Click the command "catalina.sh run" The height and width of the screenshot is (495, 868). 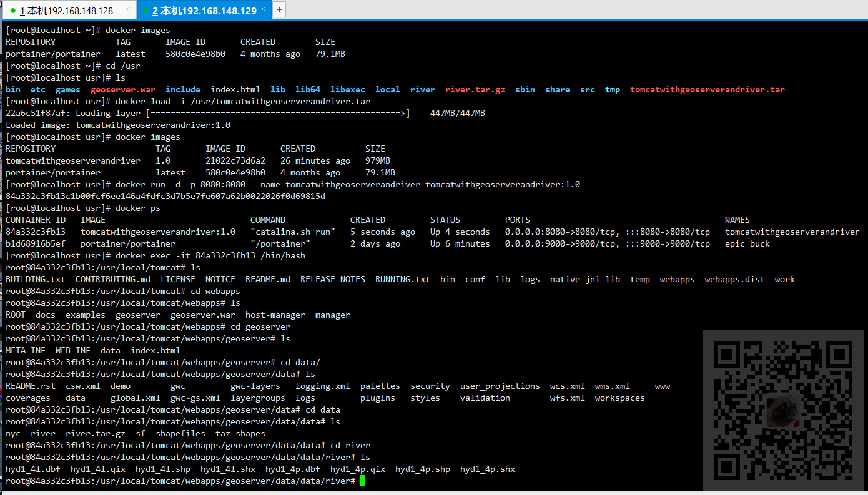(293, 232)
